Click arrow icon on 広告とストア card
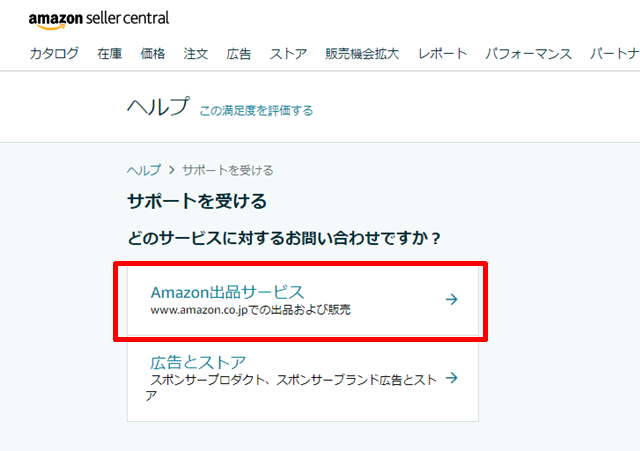The image size is (640, 451). pyautogui.click(x=451, y=378)
